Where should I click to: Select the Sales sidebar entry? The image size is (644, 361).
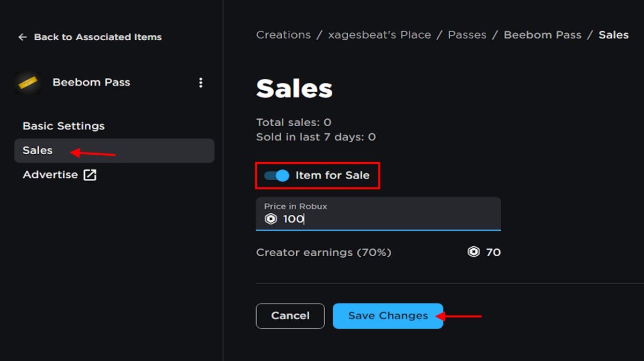(x=36, y=150)
